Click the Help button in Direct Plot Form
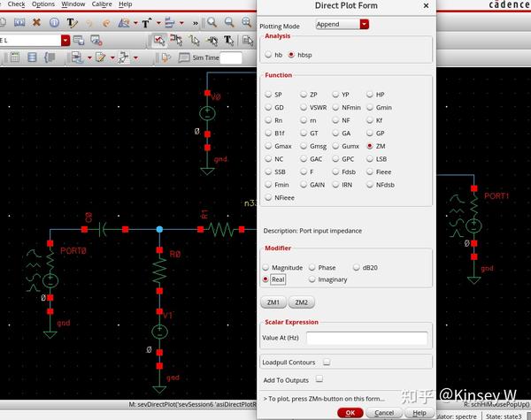This screenshot has width=531, height=420. [419, 413]
